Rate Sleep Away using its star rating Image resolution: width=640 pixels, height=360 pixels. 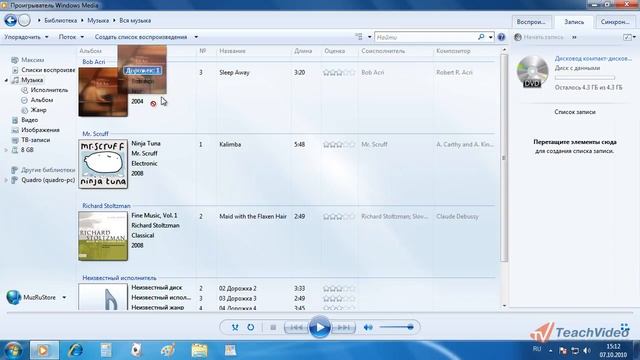tap(339, 73)
